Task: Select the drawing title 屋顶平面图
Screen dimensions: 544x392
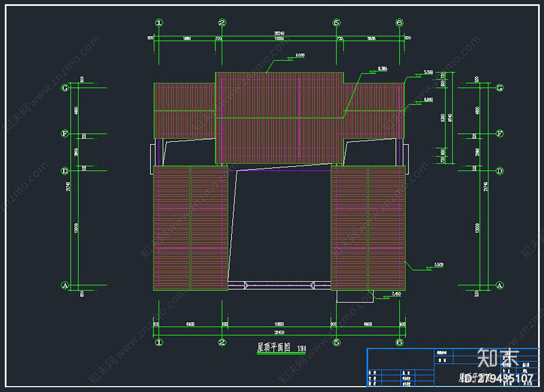Action: pos(274,347)
